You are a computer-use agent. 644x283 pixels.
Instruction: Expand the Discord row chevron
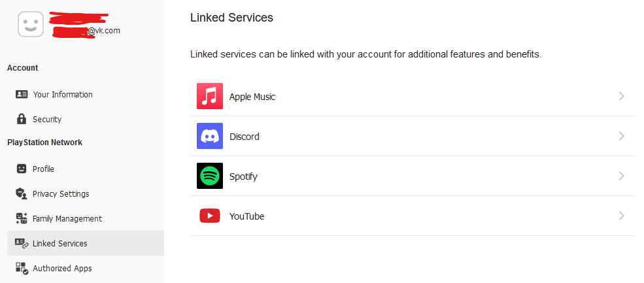click(621, 136)
